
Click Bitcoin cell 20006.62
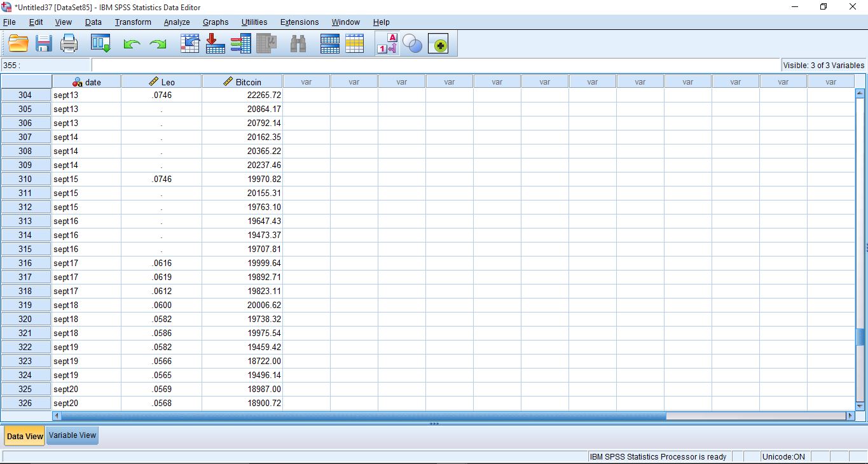click(242, 305)
